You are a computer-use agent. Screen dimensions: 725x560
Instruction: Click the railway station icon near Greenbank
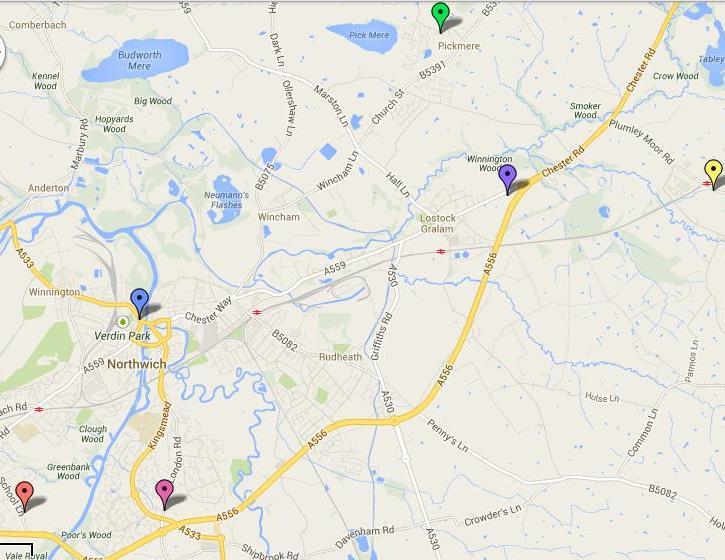coord(39,409)
